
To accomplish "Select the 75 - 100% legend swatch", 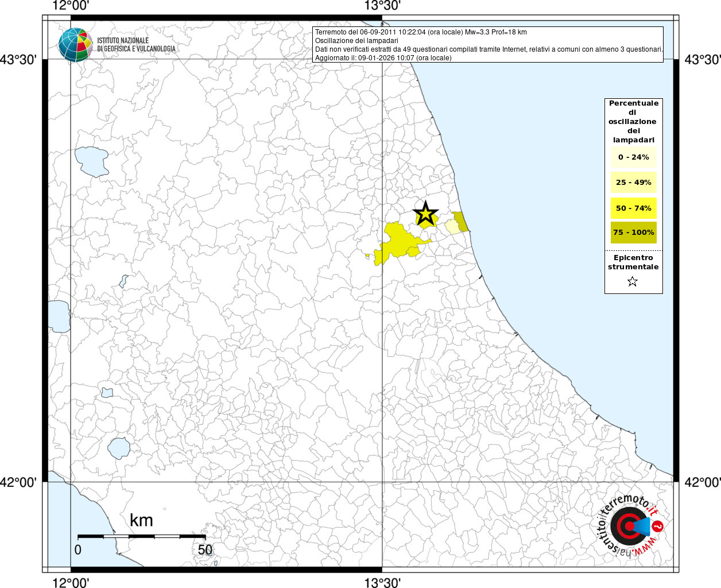I will 633,232.
